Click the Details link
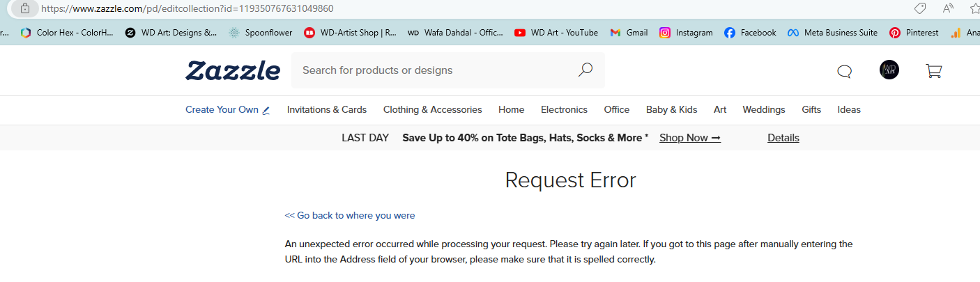The height and width of the screenshot is (282, 980). tap(783, 138)
